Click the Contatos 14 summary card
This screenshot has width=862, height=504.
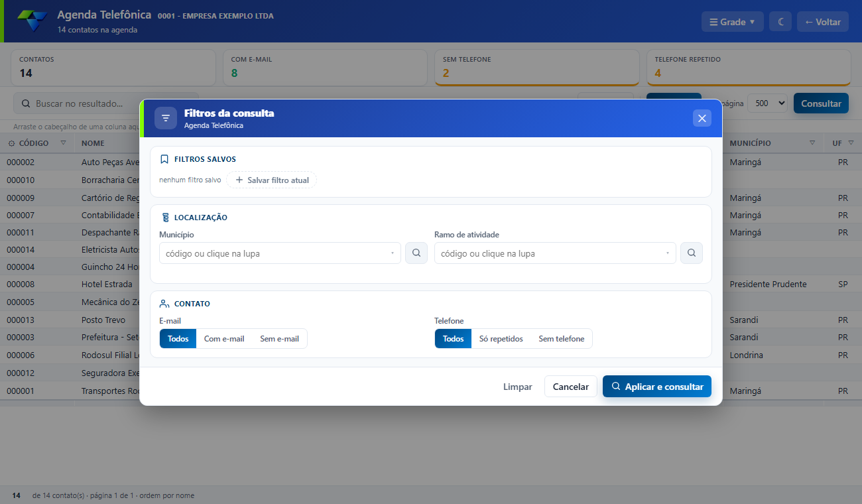113,68
